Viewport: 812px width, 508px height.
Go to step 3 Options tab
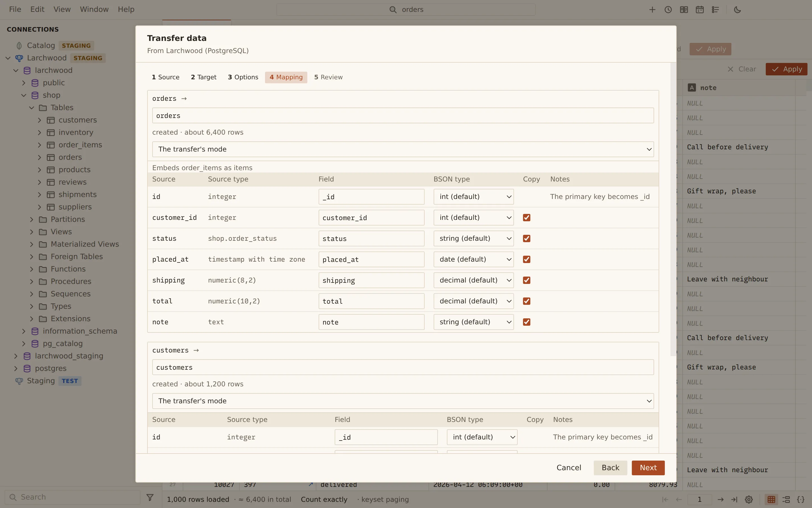point(243,77)
